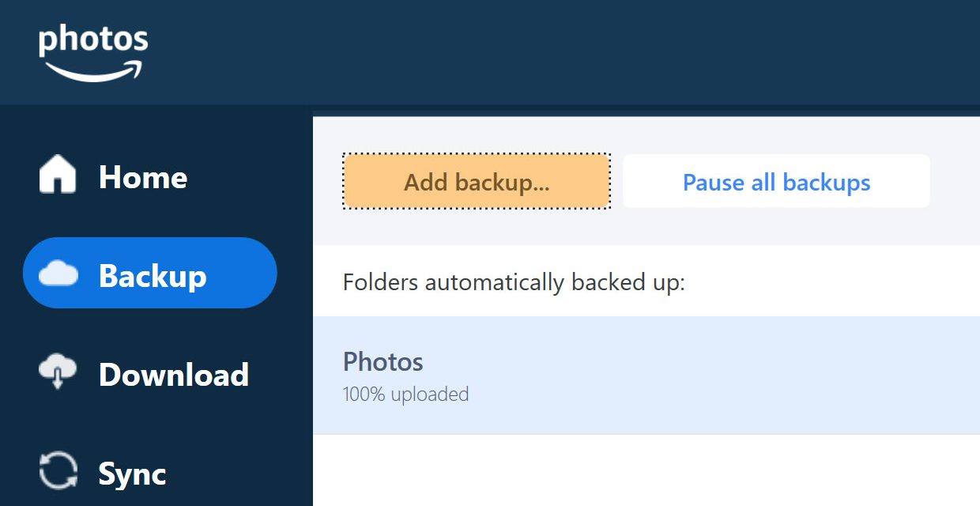This screenshot has height=506, width=980.
Task: Click the Amazon Photos logo
Action: click(x=93, y=53)
